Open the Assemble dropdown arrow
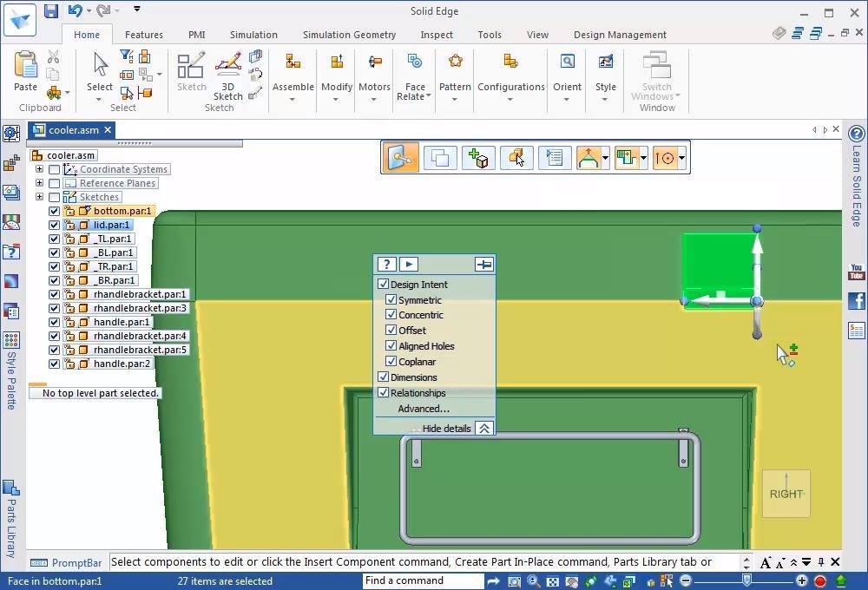 (x=293, y=100)
